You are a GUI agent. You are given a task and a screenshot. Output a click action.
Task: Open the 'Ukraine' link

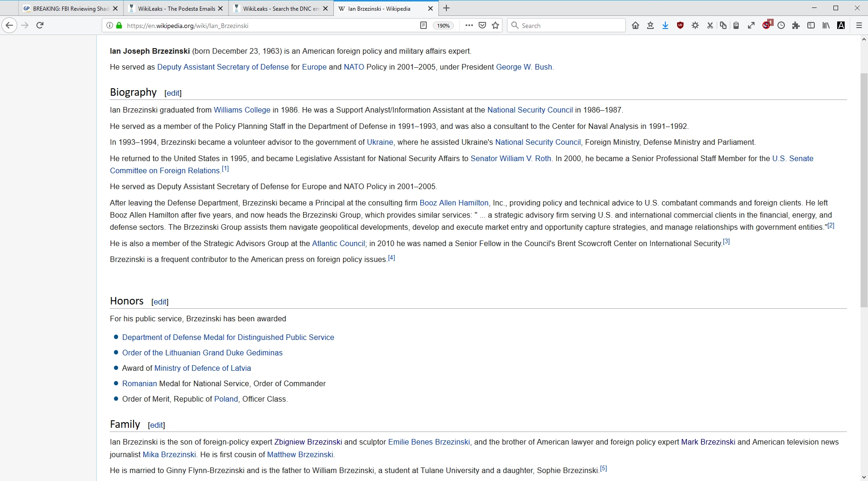380,142
